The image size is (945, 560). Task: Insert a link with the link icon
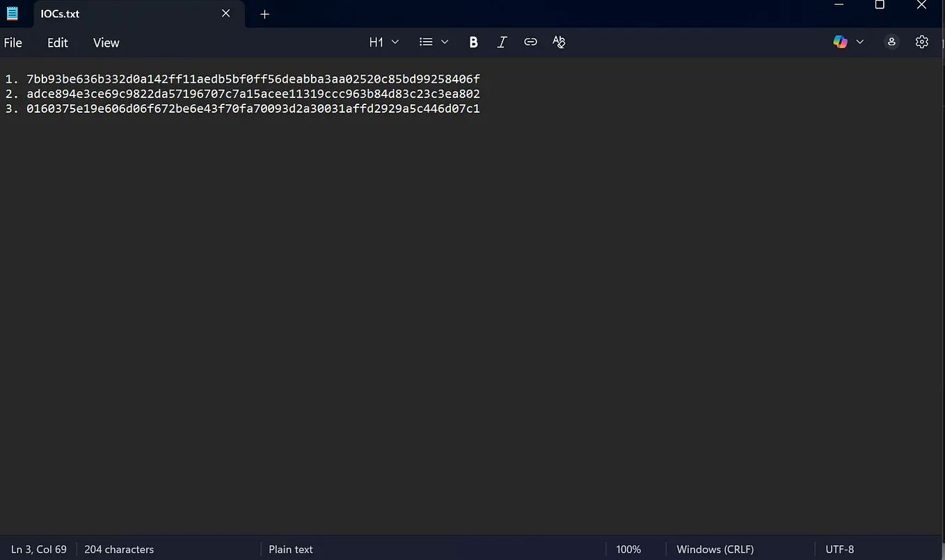coord(530,42)
